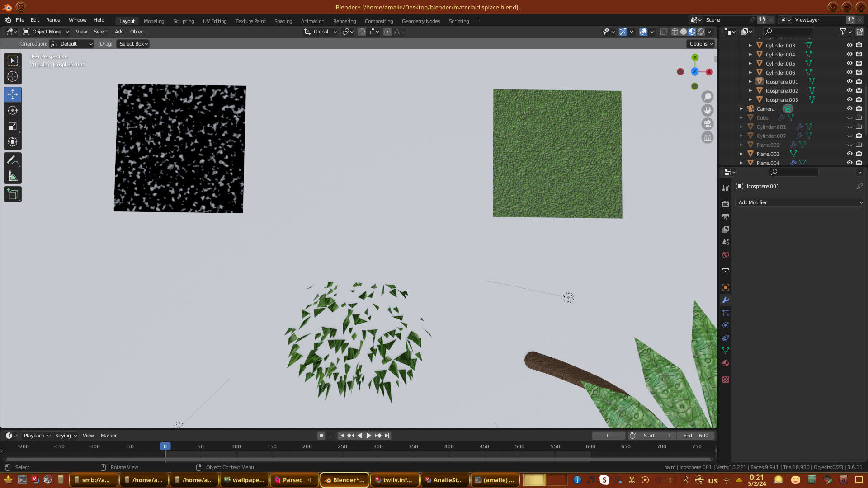Select the Annotate pencil tool

point(13,160)
